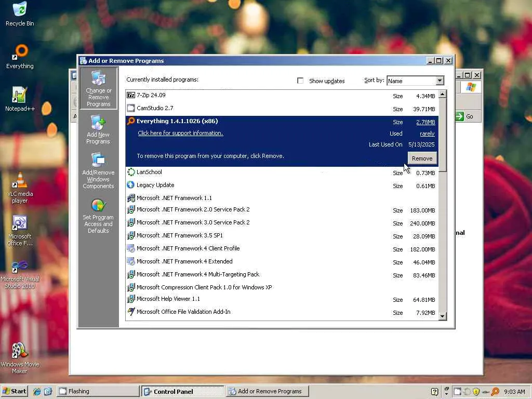Select Change or Remove Programs sidebar icon
Image resolution: width=532 pixels, height=399 pixels.
98,88
